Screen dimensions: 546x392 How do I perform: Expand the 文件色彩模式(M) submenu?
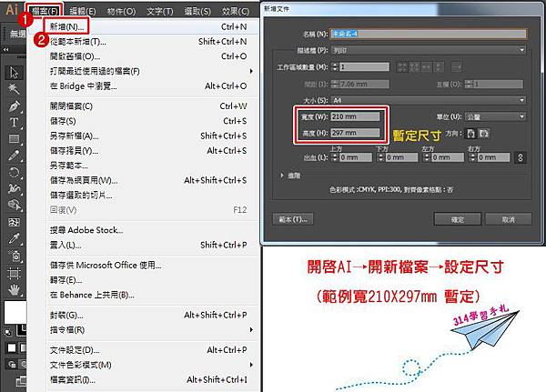pos(251,365)
